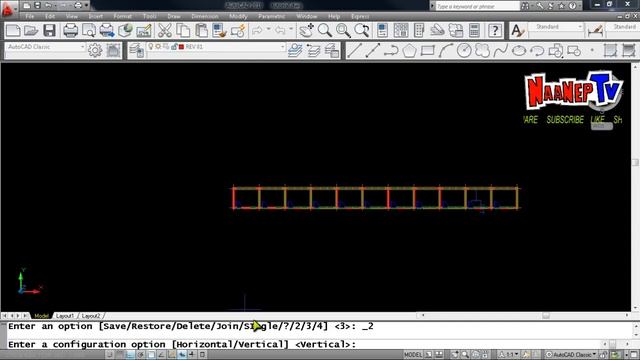This screenshot has height=360, width=640.
Task: Select the Revision Cloud tool
Action: pos(482,51)
